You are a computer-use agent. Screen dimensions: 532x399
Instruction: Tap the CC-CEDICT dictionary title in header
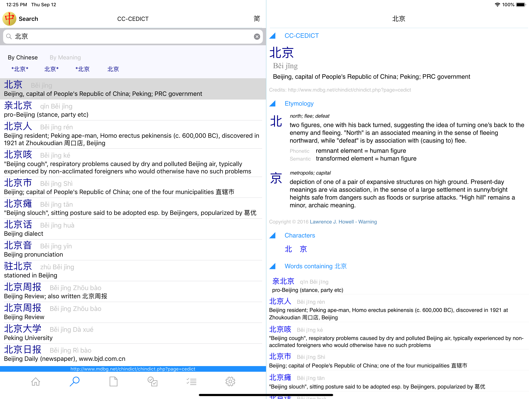pyautogui.click(x=133, y=19)
